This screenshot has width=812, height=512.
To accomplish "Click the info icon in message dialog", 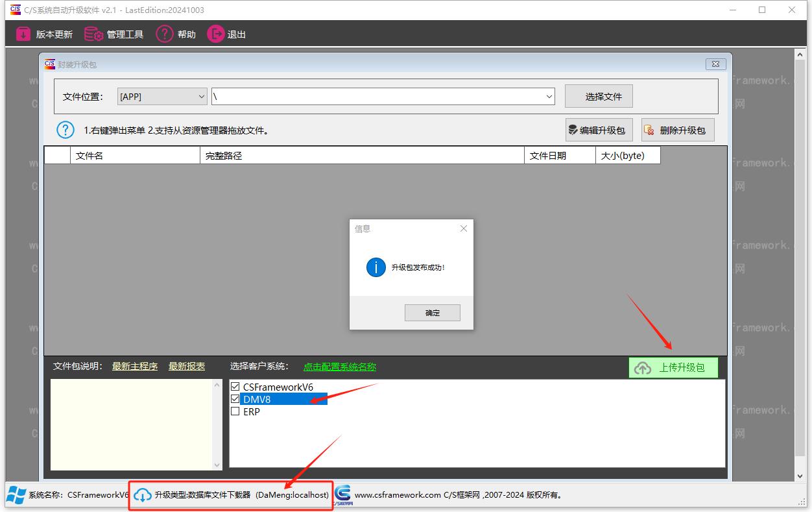I will [376, 267].
